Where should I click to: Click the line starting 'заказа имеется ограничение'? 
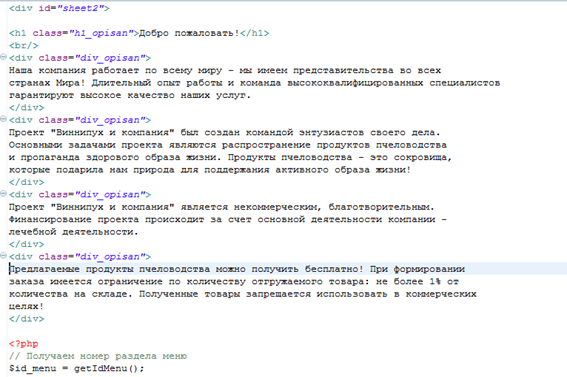(x=234, y=282)
